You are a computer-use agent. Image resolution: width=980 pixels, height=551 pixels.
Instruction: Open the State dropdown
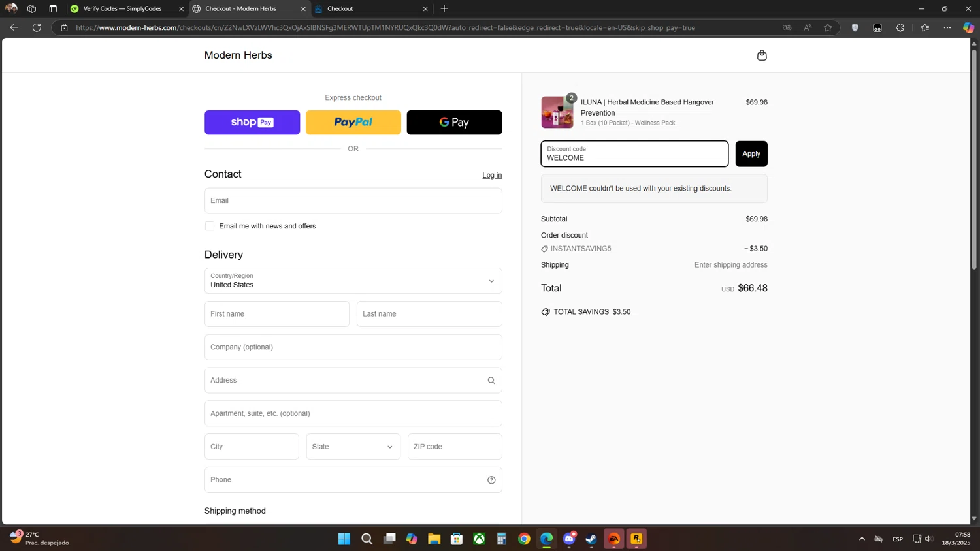tap(353, 447)
